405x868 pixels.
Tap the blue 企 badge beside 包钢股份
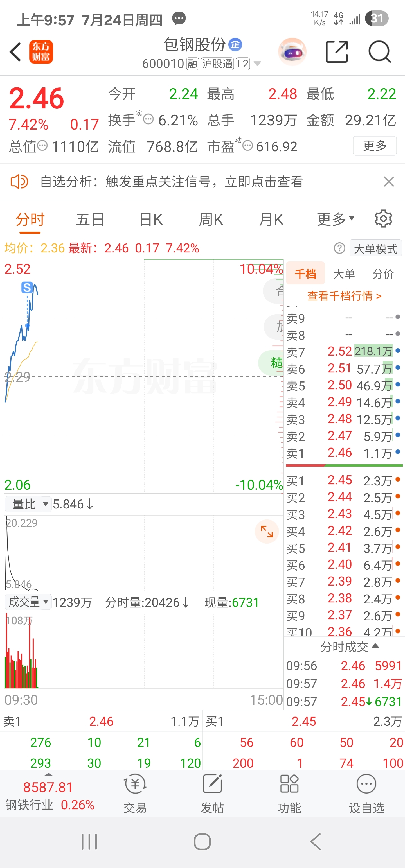click(235, 44)
